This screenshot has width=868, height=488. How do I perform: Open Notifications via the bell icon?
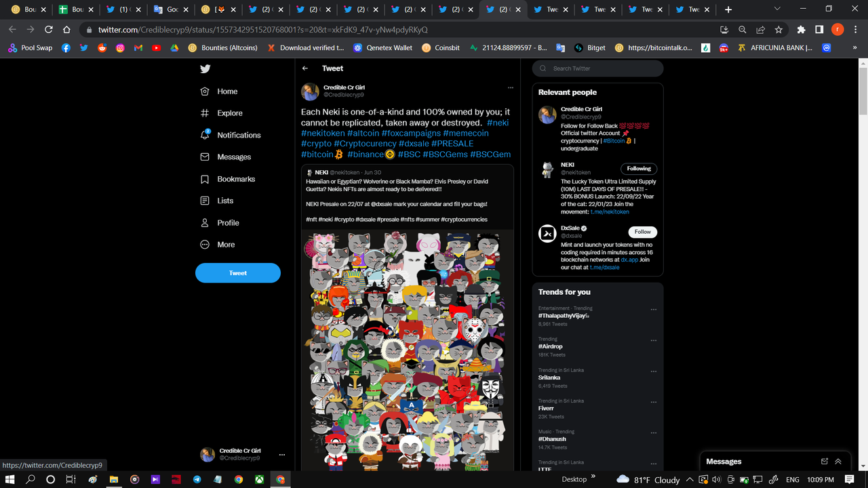click(x=205, y=135)
